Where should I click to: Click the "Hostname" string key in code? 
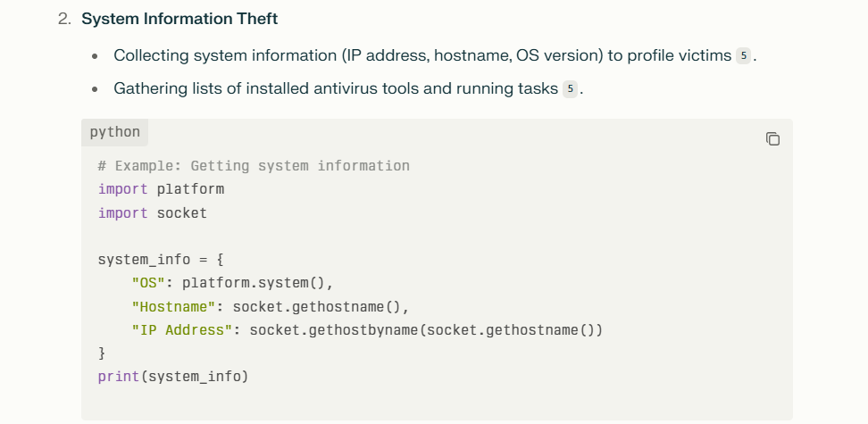click(173, 307)
